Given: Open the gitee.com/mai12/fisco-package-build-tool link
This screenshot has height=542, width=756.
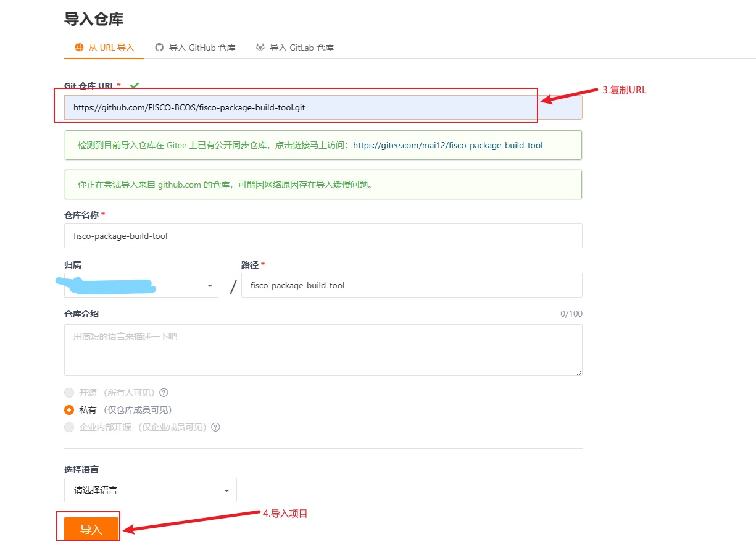Looking at the screenshot, I should click(448, 146).
